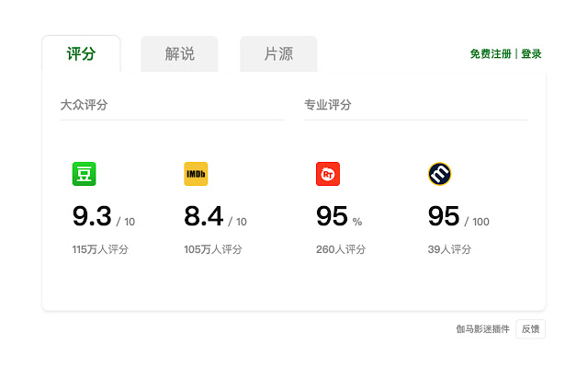Select the 95 % Rotten Tomatoes score
Viewport: 588px width, 368px height.
(339, 217)
